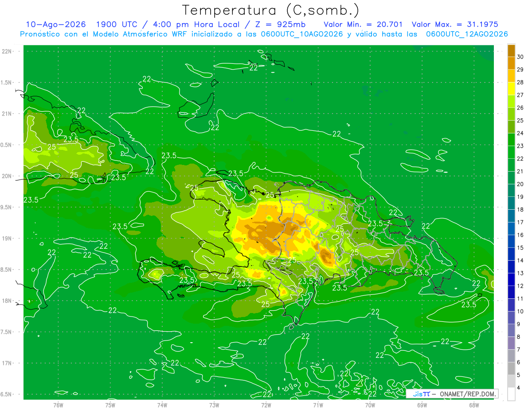Select the 'Valor Min. = 20.701' text
Image resolution: width=532 pixels, height=411 pixels.
[363, 25]
